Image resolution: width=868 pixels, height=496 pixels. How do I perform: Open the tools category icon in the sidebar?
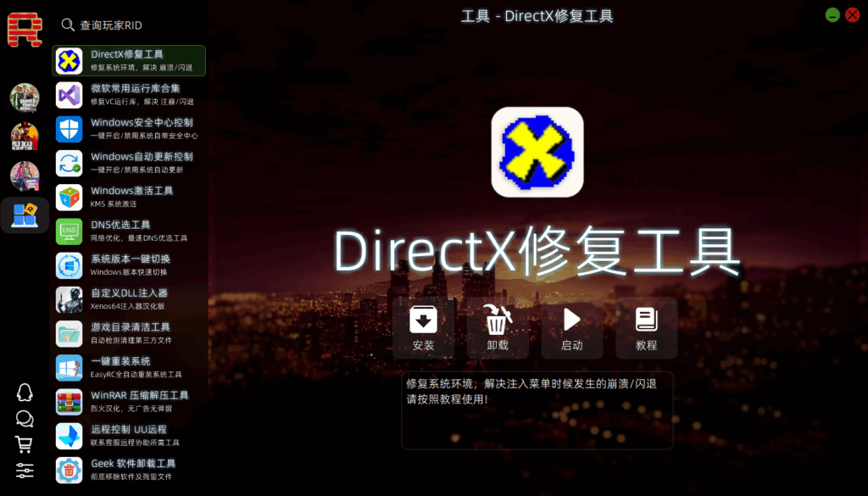[25, 215]
